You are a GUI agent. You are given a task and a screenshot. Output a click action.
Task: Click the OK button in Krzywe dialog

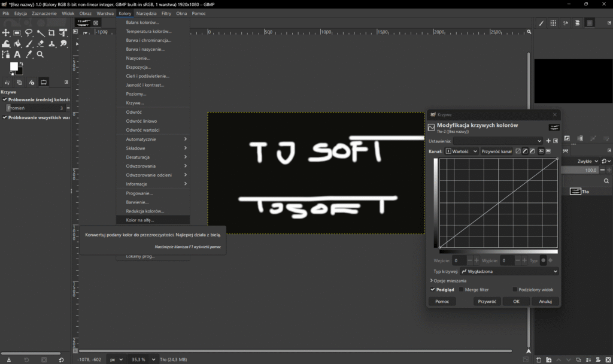516,302
